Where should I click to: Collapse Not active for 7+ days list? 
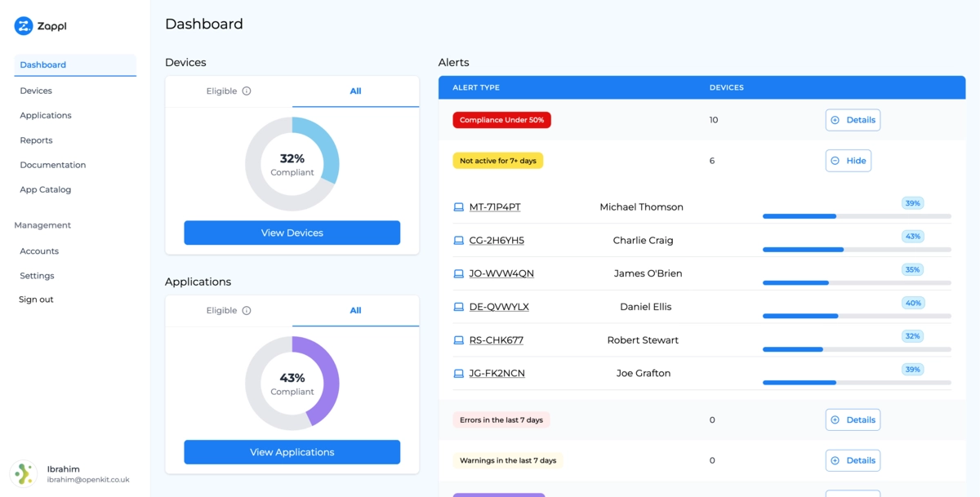point(848,161)
